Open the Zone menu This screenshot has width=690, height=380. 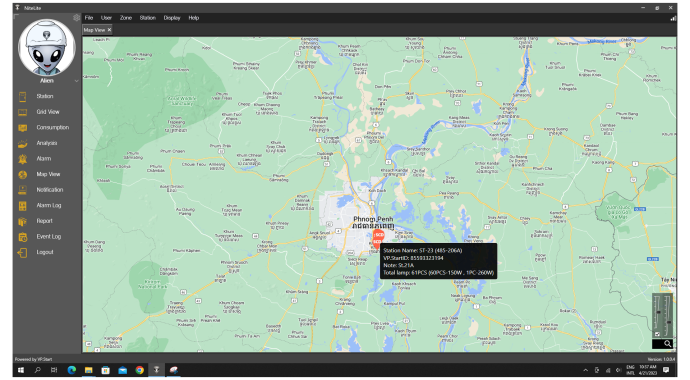(126, 18)
